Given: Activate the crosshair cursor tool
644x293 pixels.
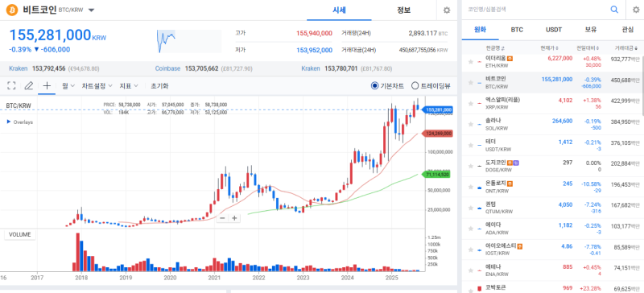Looking at the screenshot, I should pos(47,86).
